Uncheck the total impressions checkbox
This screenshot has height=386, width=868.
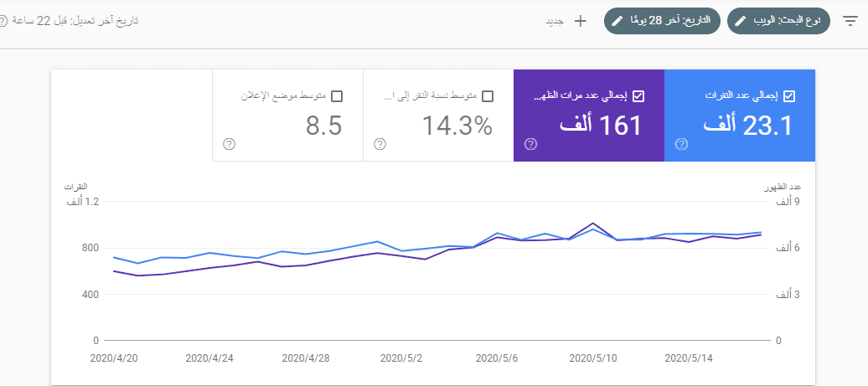coord(638,95)
